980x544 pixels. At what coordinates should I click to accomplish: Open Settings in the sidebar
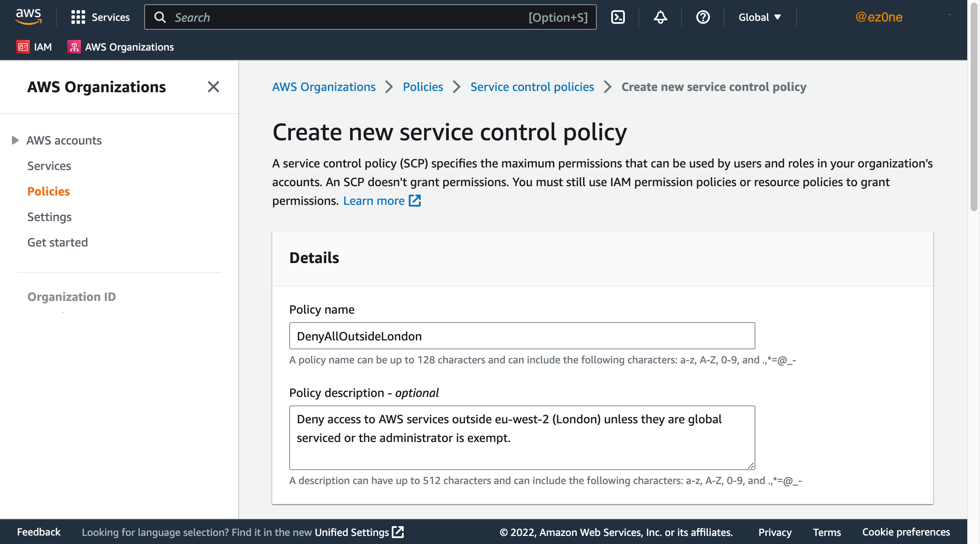[49, 217]
